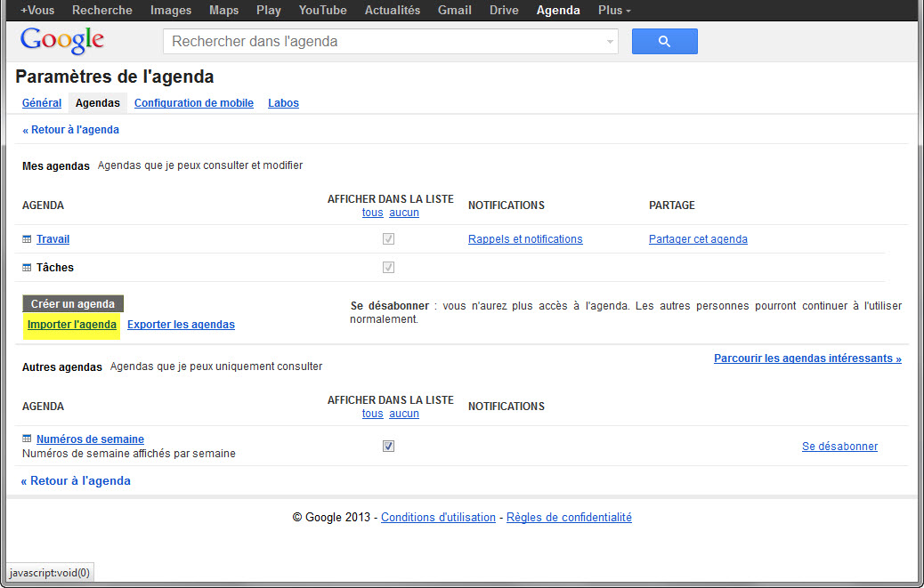Viewport: 924px width, 588px height.
Task: Click the bottom Retour à l'agenda link
Action: [76, 481]
